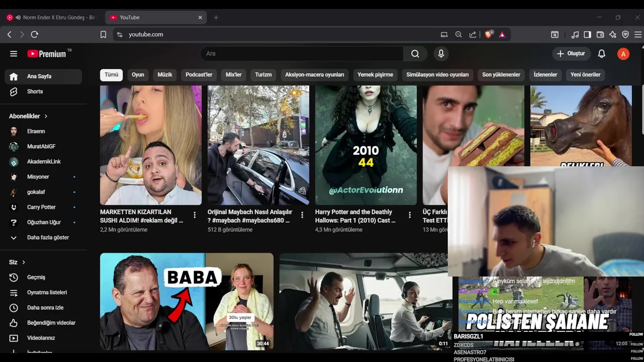Open the BABA video thumbnail

pos(187,302)
